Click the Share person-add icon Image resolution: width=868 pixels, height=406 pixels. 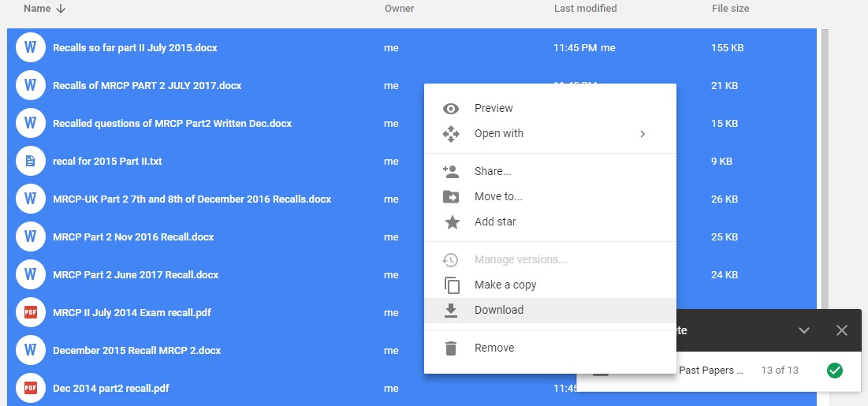click(451, 171)
